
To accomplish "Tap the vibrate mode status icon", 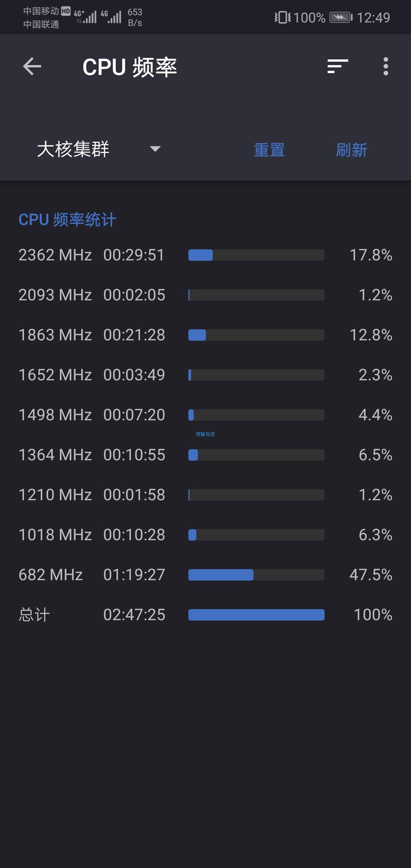I will (282, 18).
